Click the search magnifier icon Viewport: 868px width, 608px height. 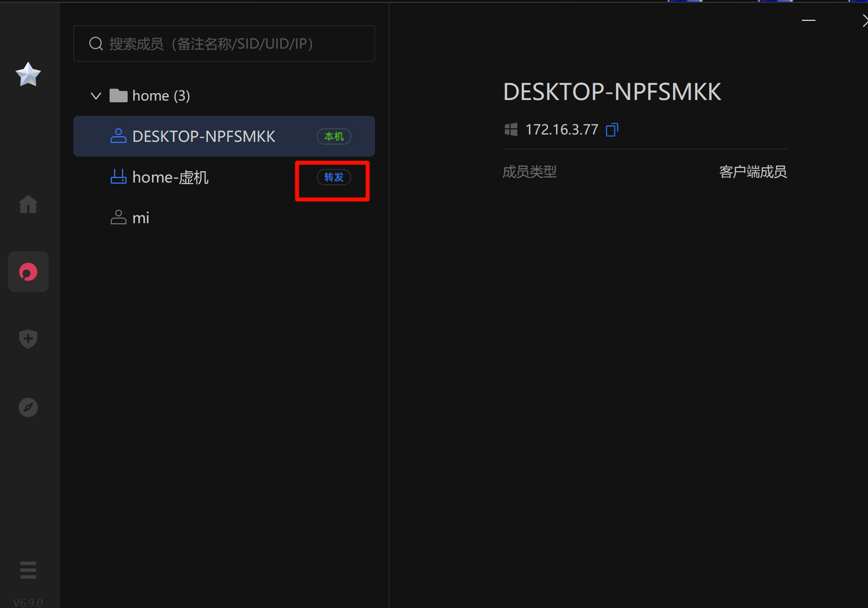click(x=96, y=44)
